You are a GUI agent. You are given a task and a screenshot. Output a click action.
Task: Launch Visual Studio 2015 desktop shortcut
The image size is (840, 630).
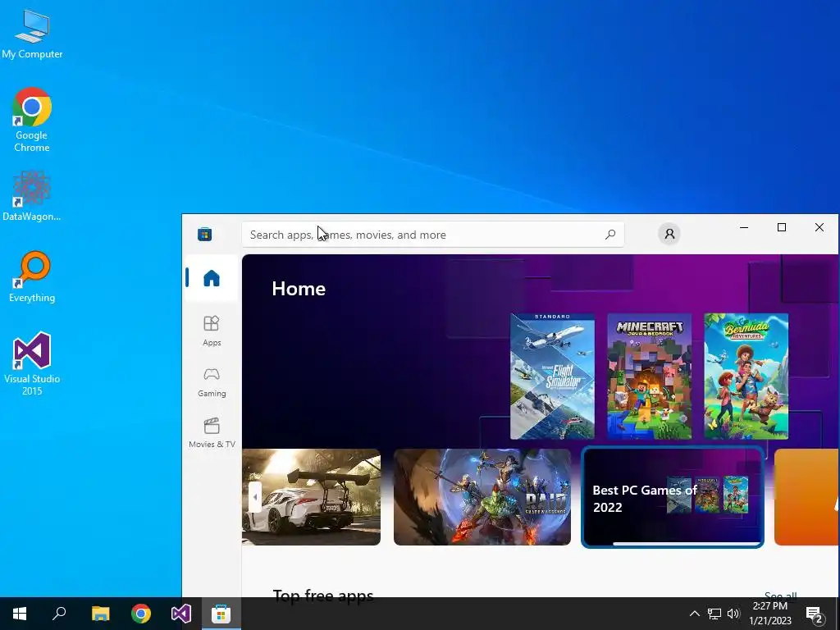pyautogui.click(x=32, y=363)
